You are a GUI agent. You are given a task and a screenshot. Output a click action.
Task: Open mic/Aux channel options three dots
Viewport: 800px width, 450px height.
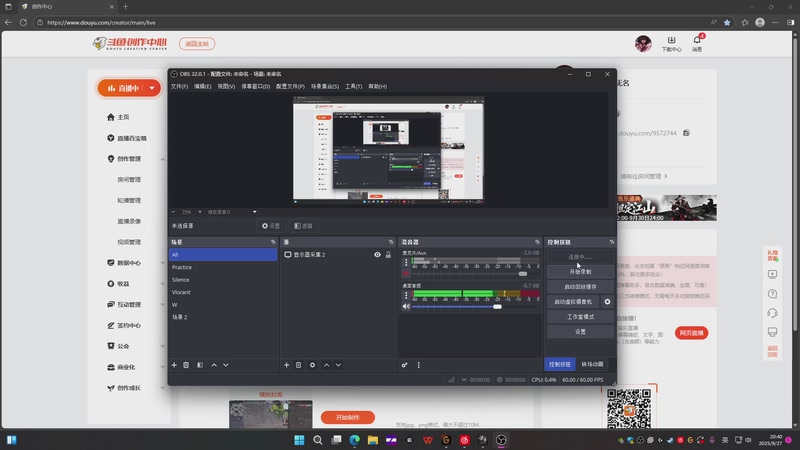pos(406,262)
